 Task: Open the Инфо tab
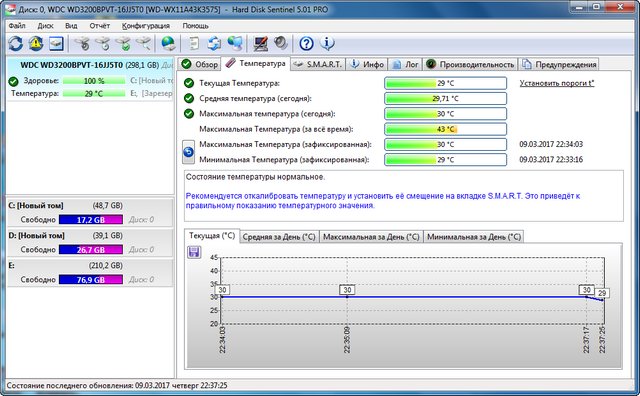(367, 65)
